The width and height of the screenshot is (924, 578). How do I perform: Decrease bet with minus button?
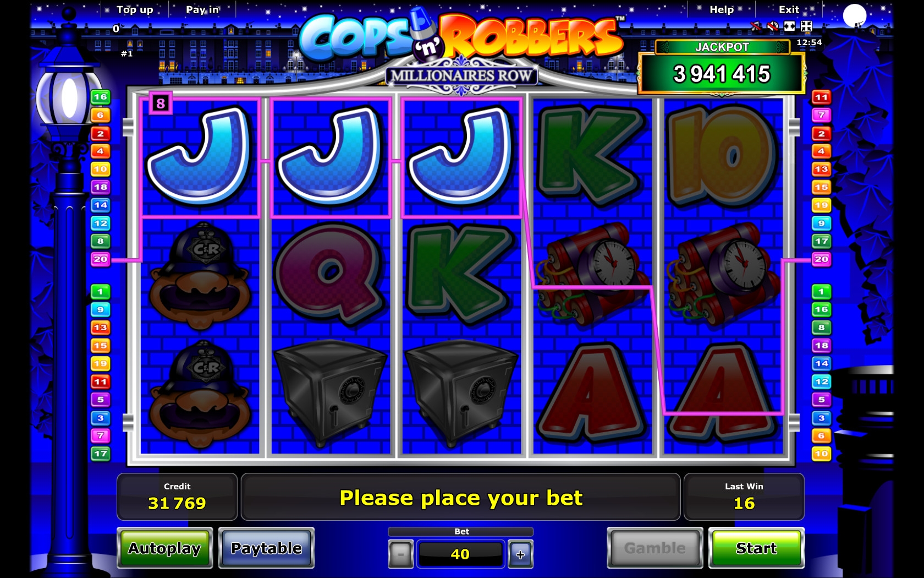tap(401, 554)
